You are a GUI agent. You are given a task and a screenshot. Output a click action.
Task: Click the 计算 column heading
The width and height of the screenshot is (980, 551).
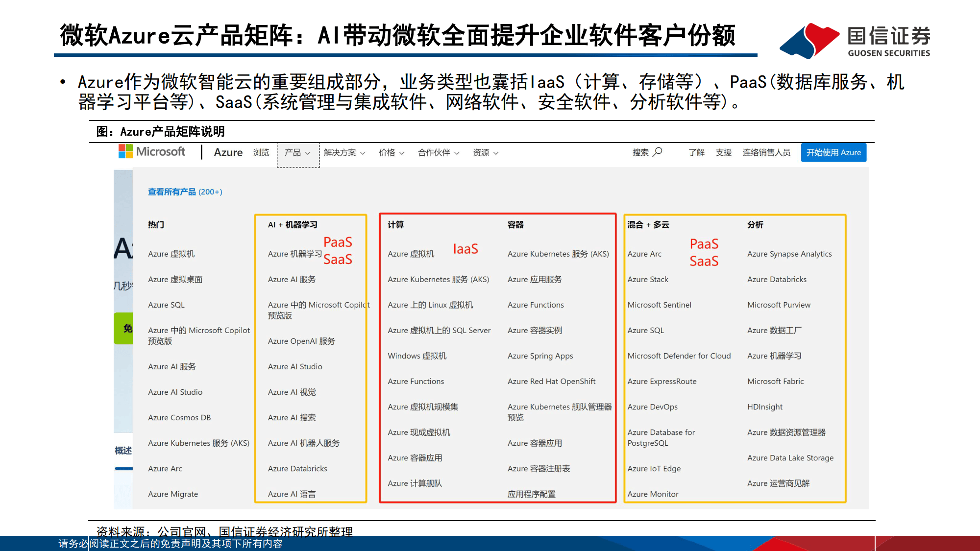tap(395, 224)
